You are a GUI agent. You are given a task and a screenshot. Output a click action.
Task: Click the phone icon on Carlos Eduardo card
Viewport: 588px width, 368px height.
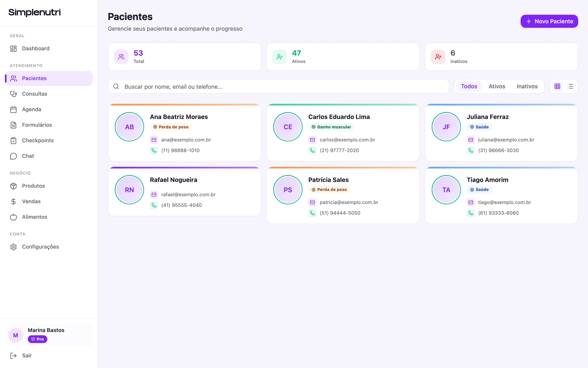312,150
